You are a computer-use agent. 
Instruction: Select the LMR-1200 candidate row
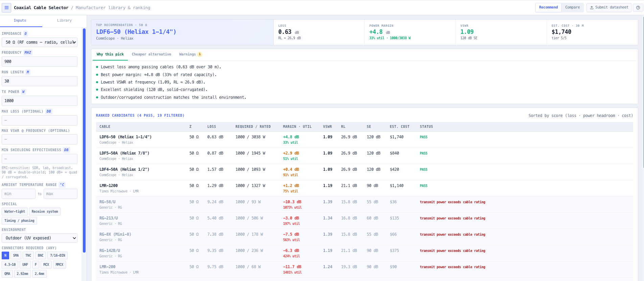(x=365, y=188)
